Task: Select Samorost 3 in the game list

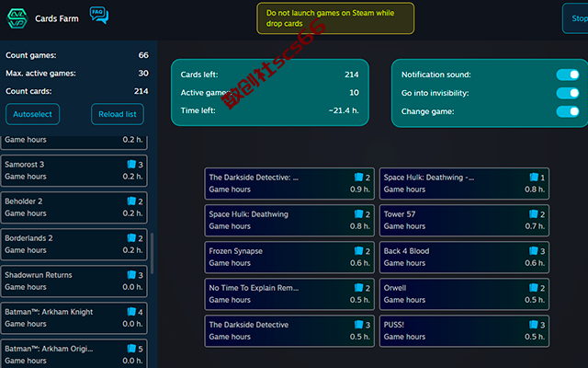Action: tap(73, 170)
